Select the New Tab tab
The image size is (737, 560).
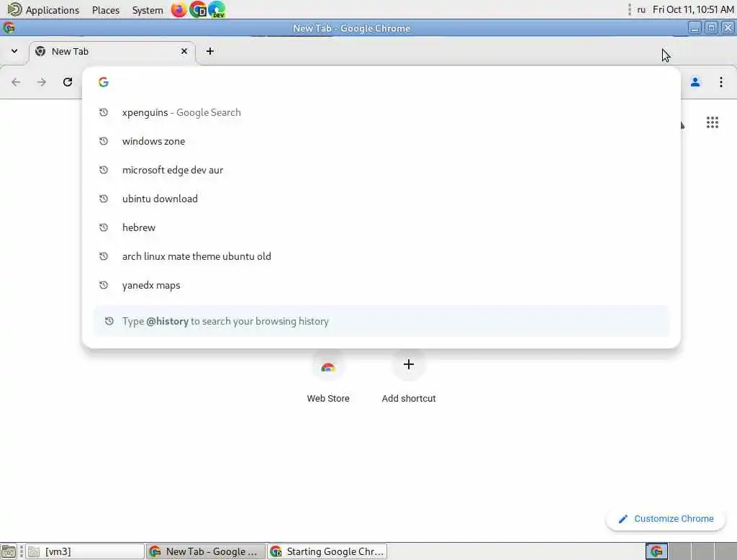pyautogui.click(x=112, y=52)
